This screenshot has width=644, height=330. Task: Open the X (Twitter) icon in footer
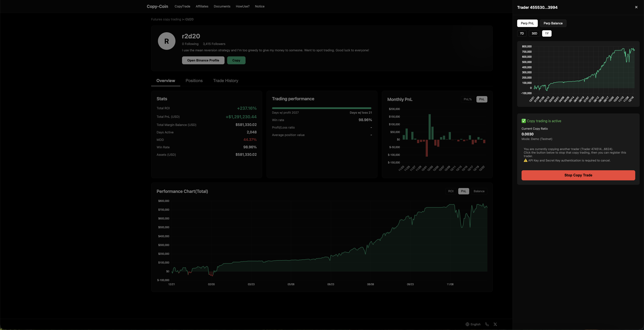pyautogui.click(x=495, y=324)
